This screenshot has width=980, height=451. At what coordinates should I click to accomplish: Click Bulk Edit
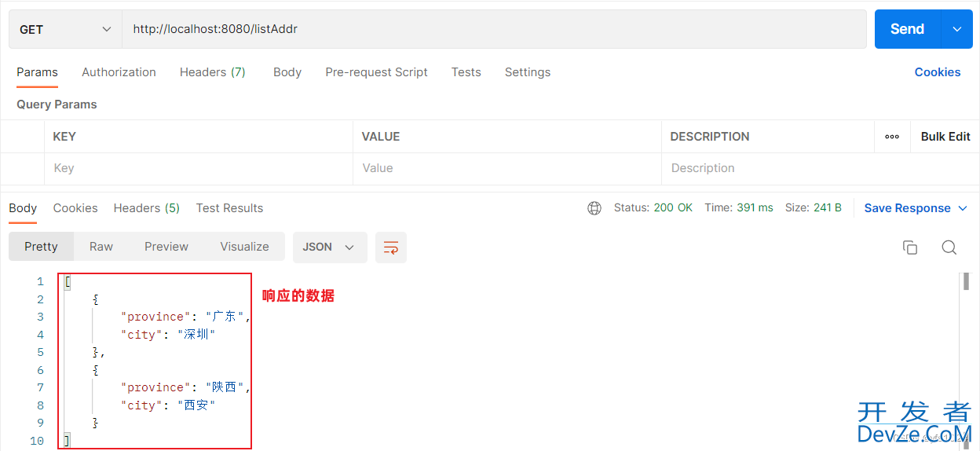pos(945,137)
